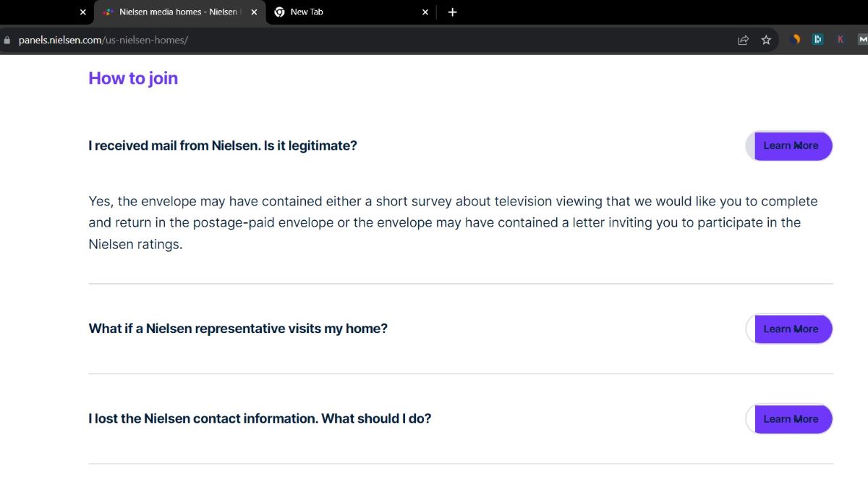
Task: Click the share page icon in address bar
Action: tap(743, 40)
